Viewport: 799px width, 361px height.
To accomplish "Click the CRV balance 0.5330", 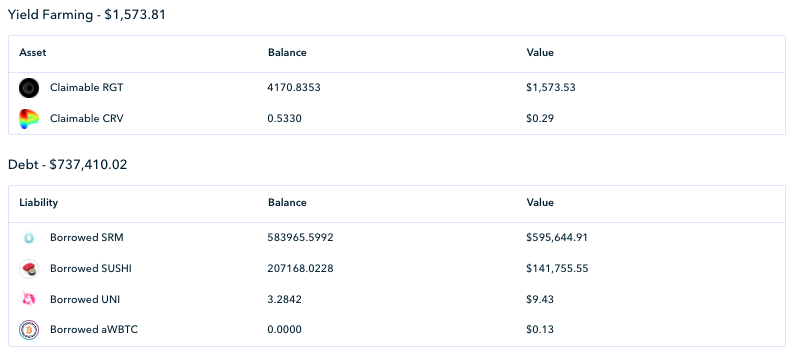I will 284,118.
